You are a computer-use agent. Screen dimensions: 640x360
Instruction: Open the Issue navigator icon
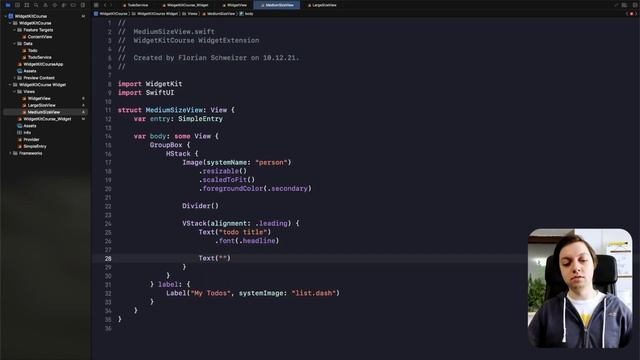(x=45, y=5)
